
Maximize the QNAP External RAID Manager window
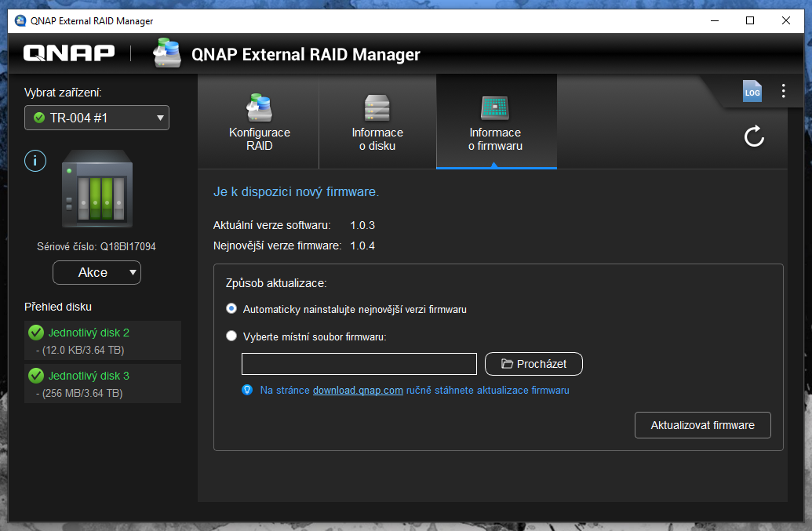point(750,20)
